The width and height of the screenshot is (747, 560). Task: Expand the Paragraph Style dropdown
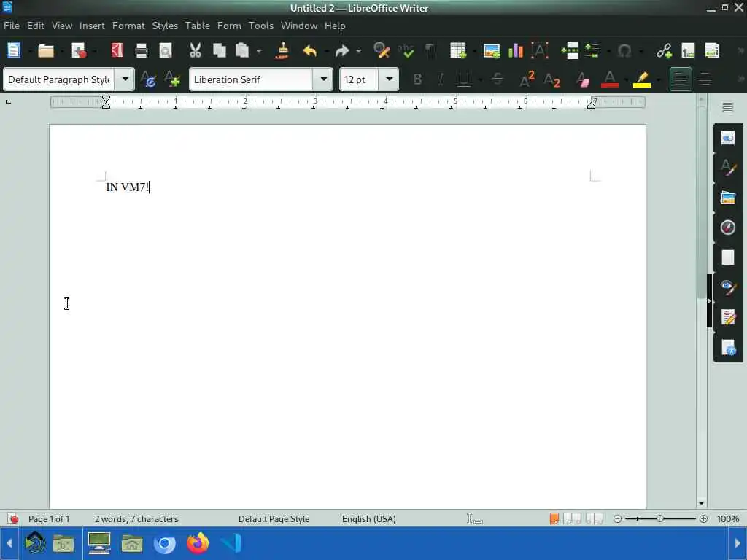[125, 79]
